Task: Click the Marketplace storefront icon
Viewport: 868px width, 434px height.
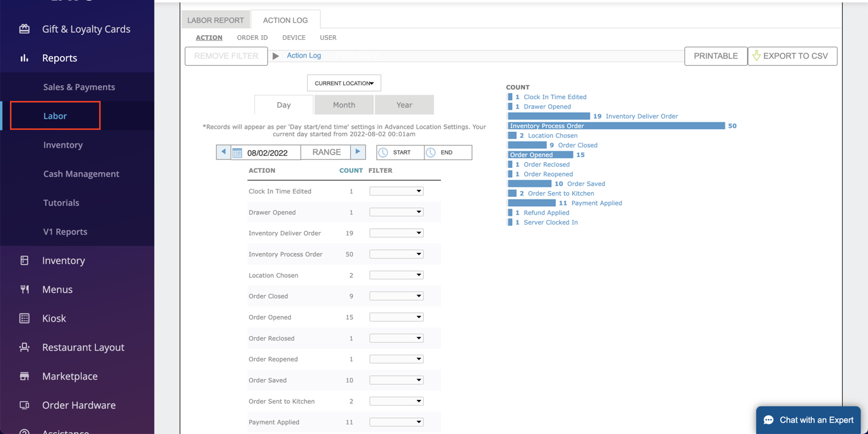Action: coord(25,377)
